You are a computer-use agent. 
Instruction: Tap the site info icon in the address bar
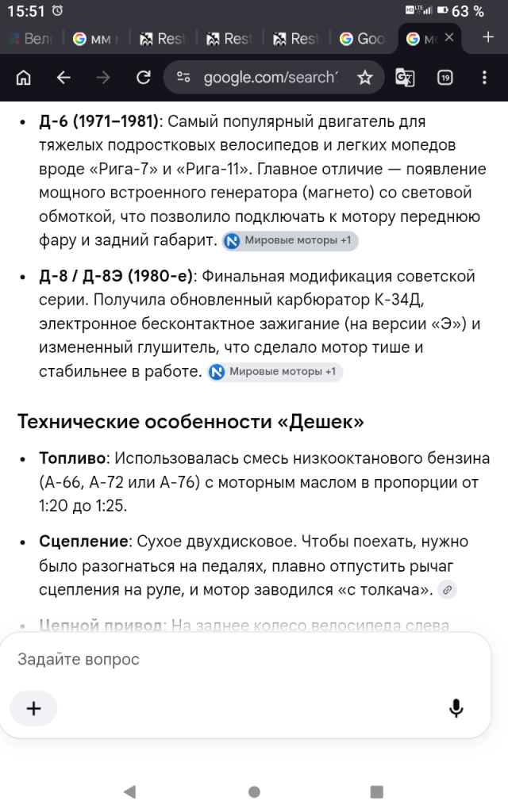(x=183, y=78)
